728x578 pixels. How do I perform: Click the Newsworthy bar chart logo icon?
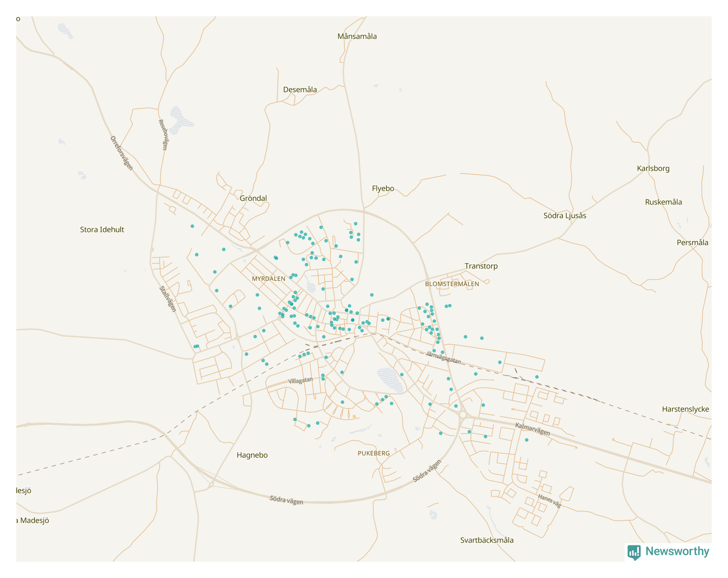[x=634, y=552]
